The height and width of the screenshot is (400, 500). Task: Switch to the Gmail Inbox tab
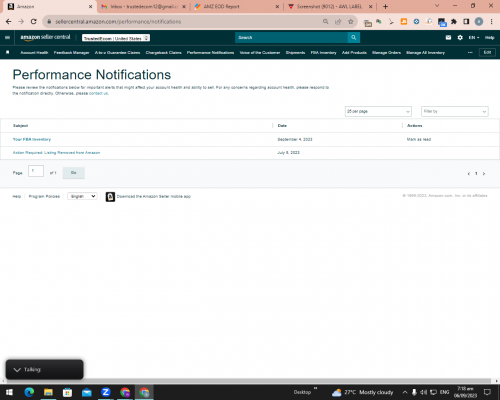click(143, 7)
